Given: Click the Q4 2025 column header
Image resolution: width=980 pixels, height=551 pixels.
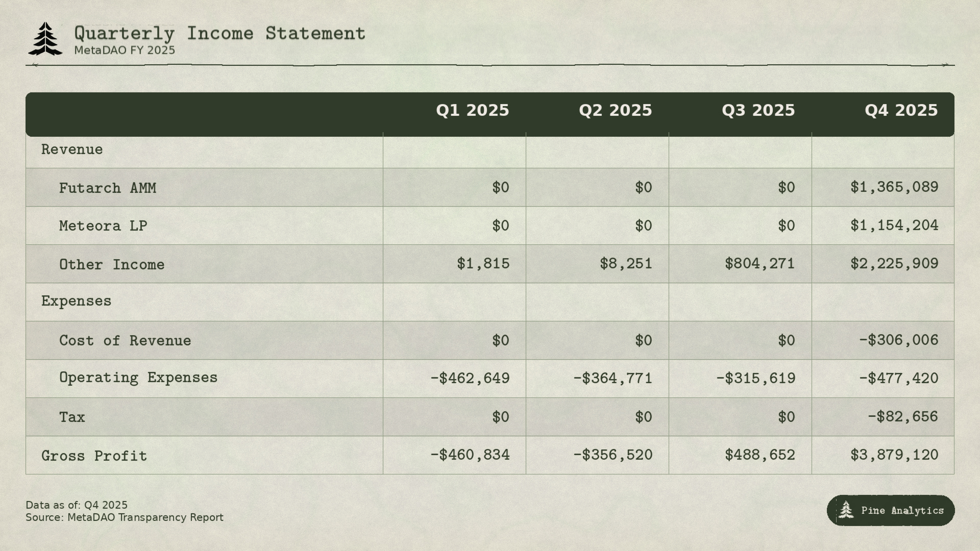Looking at the screenshot, I should (x=901, y=111).
